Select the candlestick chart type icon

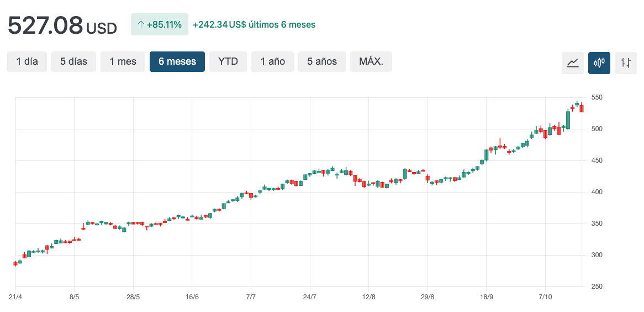(x=599, y=63)
